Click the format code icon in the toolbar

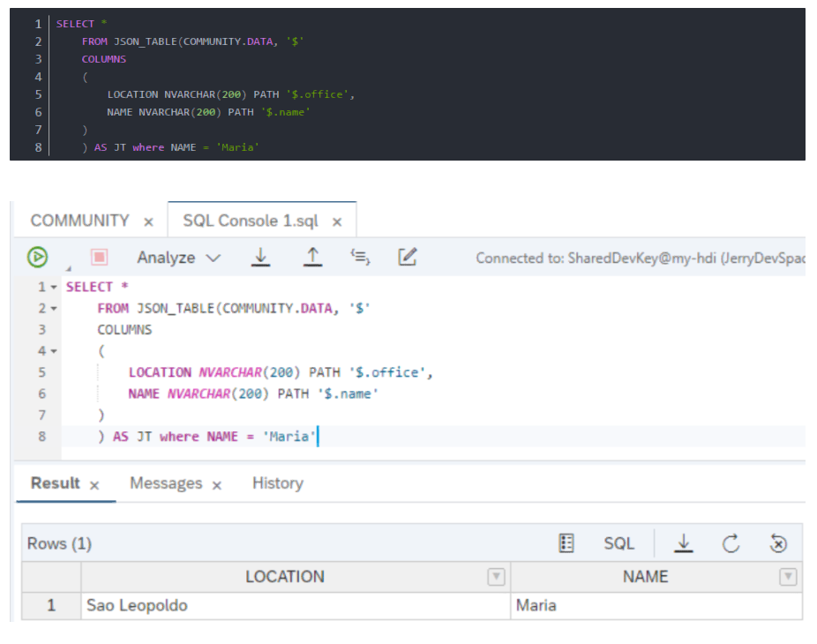pyautogui.click(x=360, y=257)
